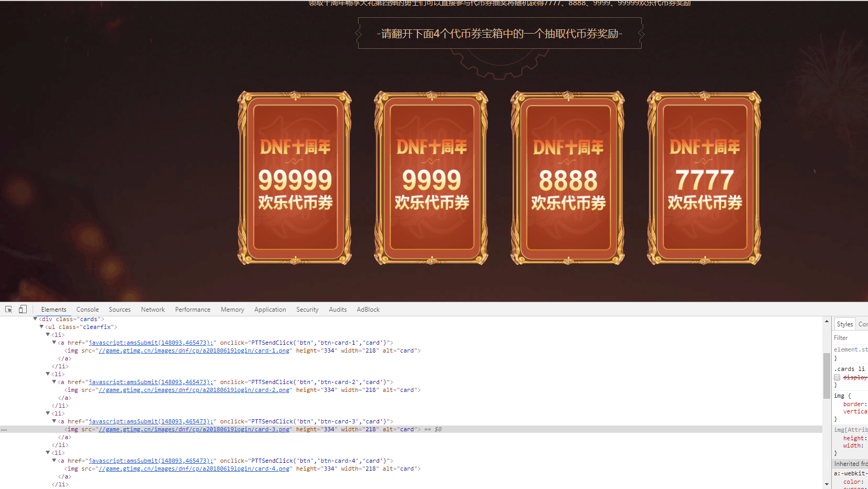Collapse the ul.clearfix tree node
The image size is (868, 489).
41,326
